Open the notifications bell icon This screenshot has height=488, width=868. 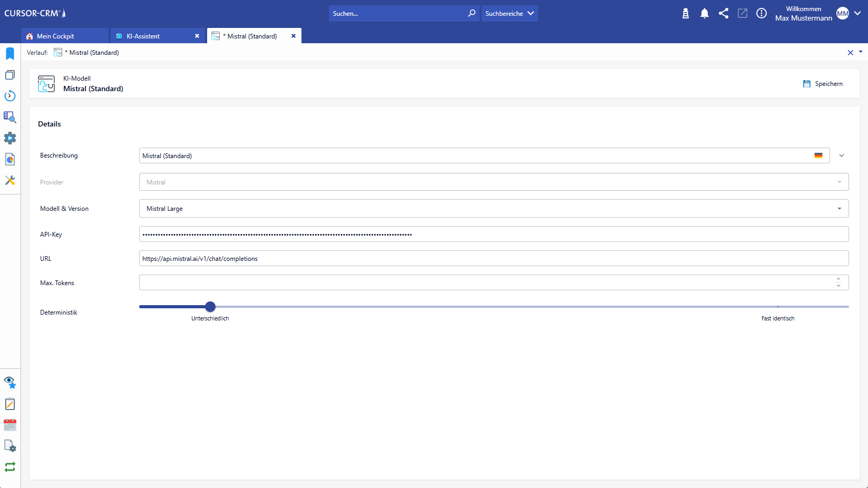[705, 14]
